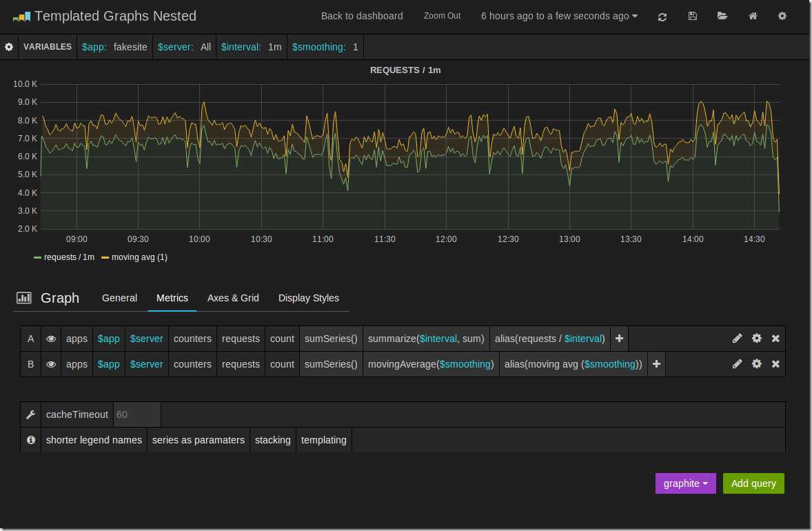
Task: Open query A options gear
Action: (757, 339)
